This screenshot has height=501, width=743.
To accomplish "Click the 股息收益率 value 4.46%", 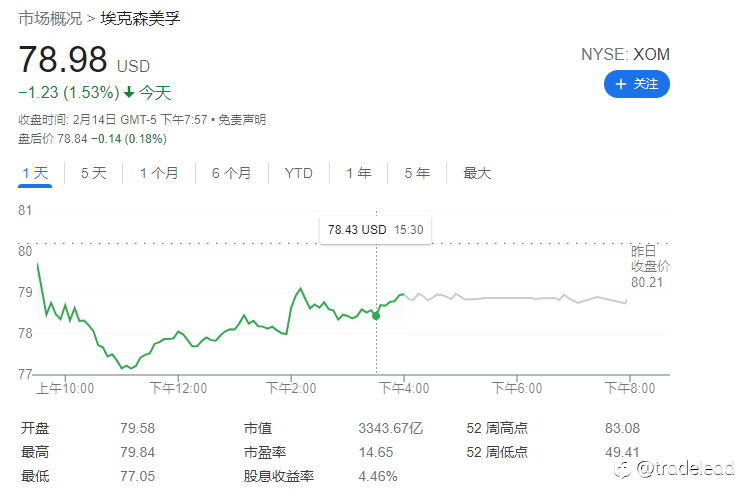I will [x=378, y=475].
